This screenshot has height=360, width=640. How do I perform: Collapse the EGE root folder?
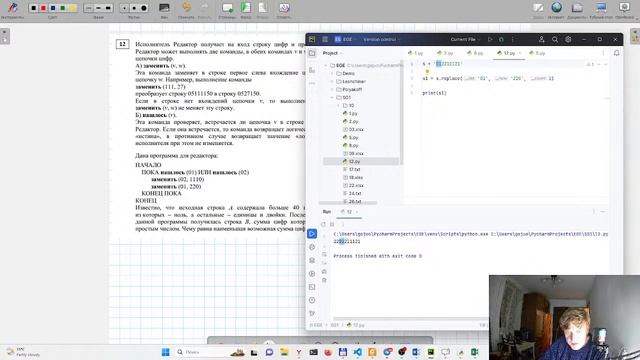[326, 65]
